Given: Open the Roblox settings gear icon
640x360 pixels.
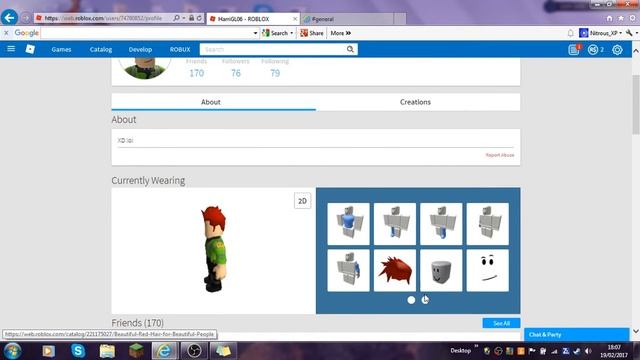Looking at the screenshot, I should (617, 49).
